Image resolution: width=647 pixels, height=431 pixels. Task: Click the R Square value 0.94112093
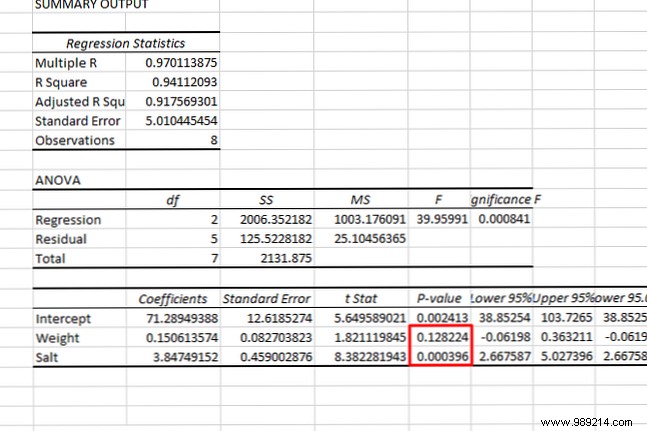(184, 82)
